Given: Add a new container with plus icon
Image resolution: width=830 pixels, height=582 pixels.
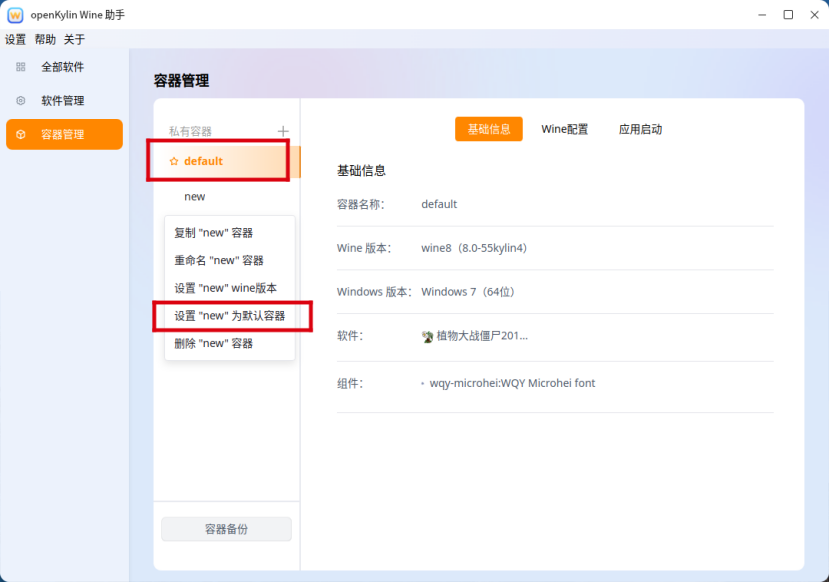Looking at the screenshot, I should 283,131.
